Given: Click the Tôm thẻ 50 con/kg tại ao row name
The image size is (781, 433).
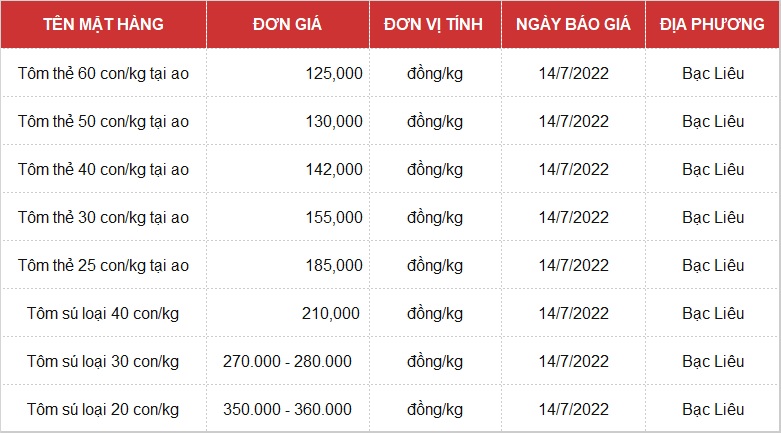Looking at the screenshot, I should [103, 121].
